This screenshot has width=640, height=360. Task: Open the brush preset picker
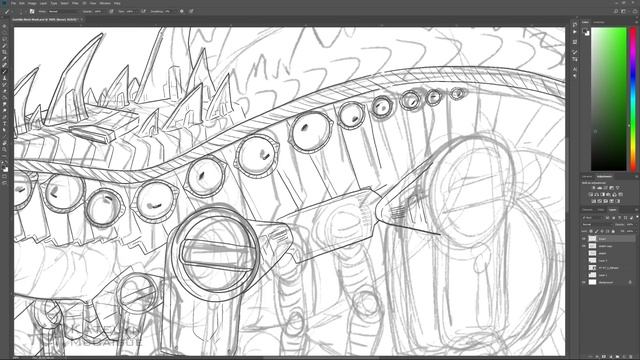click(x=21, y=11)
